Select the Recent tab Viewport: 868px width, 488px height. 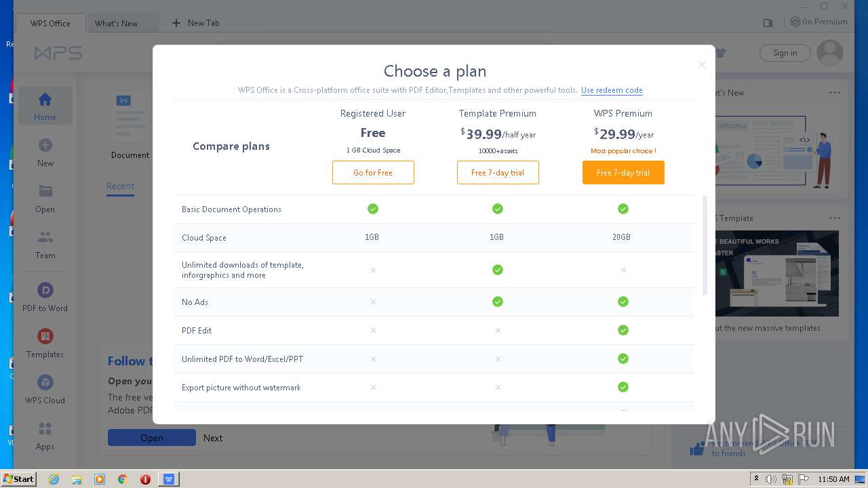pyautogui.click(x=120, y=186)
